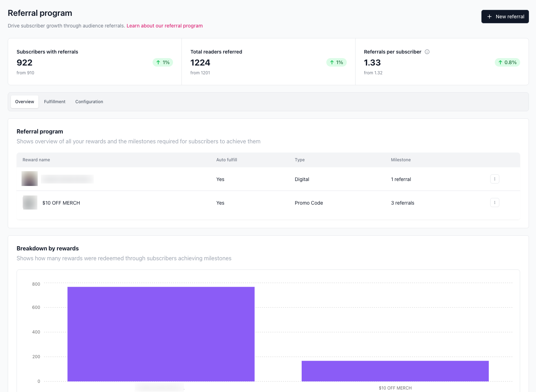The height and width of the screenshot is (392, 536).
Task: Click the tall purple bar in the rewards chart
Action: click(x=161, y=334)
